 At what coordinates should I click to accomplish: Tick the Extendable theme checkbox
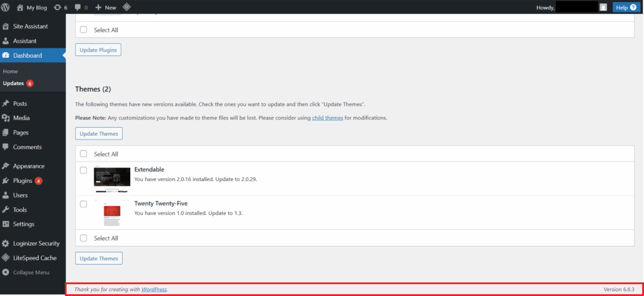84,170
